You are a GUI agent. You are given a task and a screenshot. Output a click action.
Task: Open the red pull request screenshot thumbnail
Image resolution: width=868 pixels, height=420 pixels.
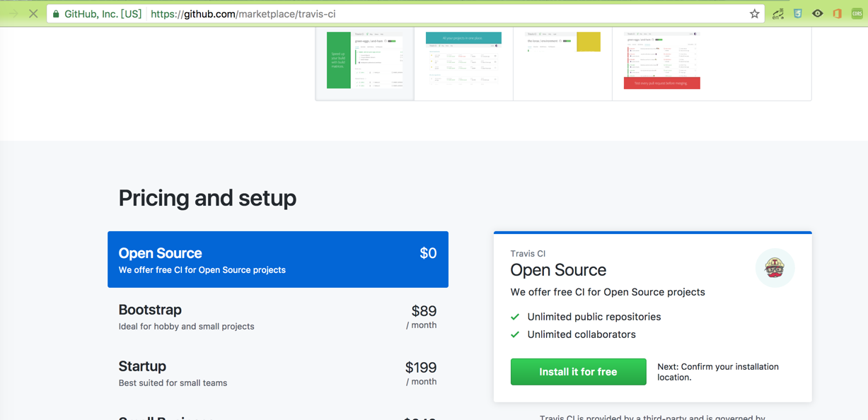[x=661, y=60]
